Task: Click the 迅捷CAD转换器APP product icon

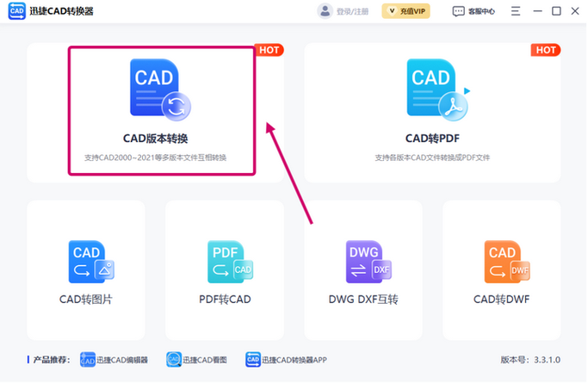Action: (253, 360)
